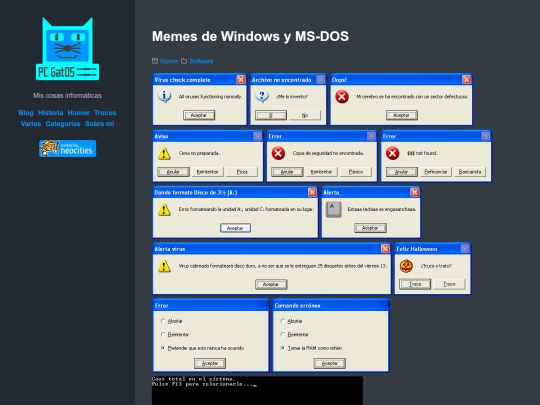Click Anular in Aviso dialog
Screen dimensions: 540x405
click(x=173, y=172)
